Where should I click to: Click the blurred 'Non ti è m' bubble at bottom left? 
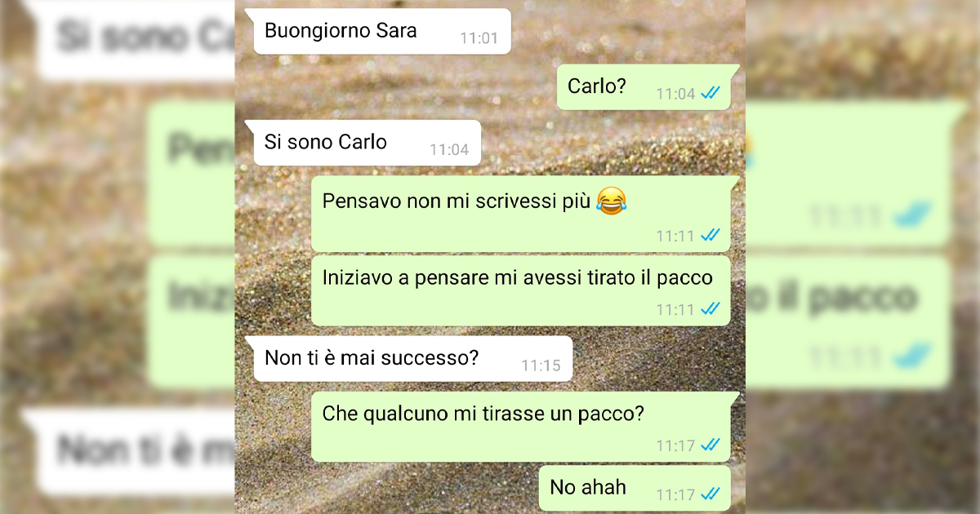(x=131, y=451)
